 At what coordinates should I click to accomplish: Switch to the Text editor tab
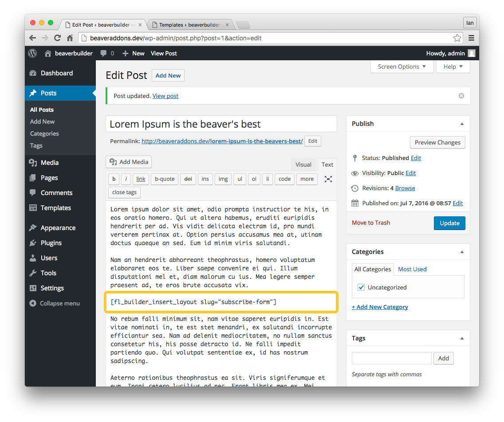(x=327, y=165)
